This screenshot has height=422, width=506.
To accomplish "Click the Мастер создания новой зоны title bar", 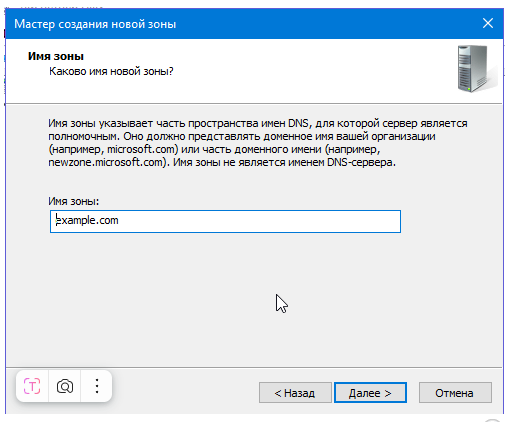I will [x=95, y=24].
